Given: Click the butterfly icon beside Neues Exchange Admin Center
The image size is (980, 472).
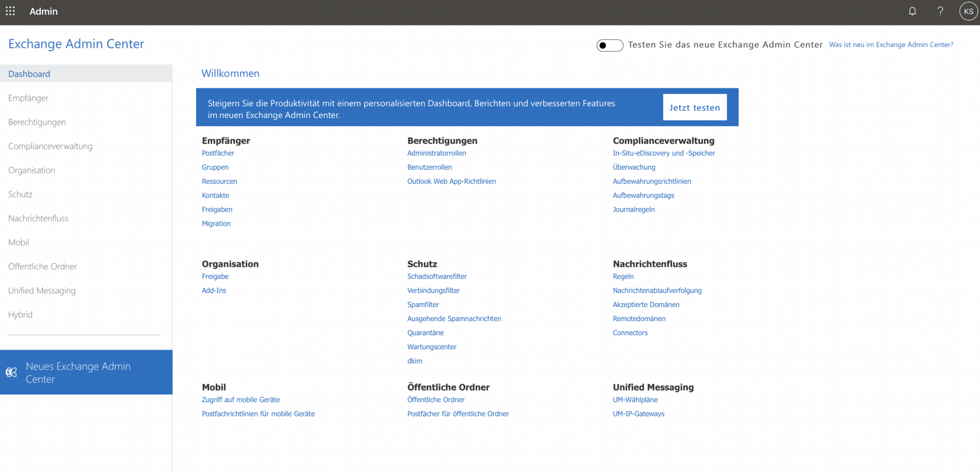Looking at the screenshot, I should pyautogui.click(x=11, y=372).
